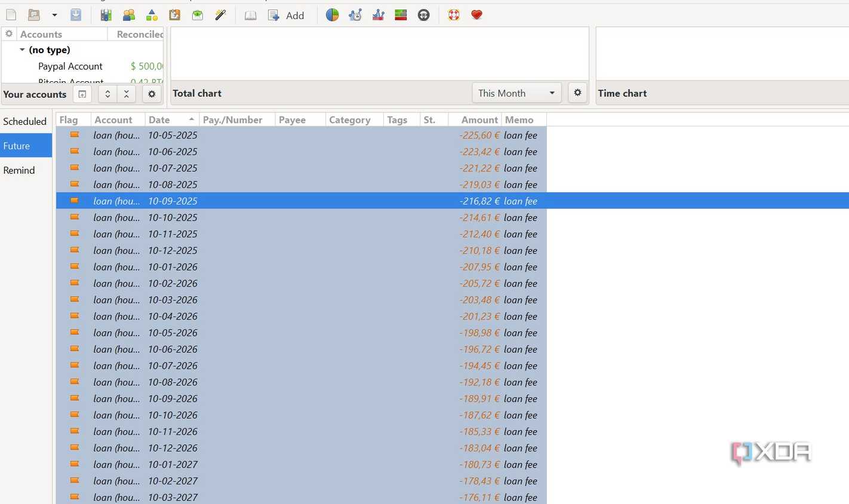Open the payees manager people icon
Image resolution: width=849 pixels, height=504 pixels.
[x=129, y=15]
